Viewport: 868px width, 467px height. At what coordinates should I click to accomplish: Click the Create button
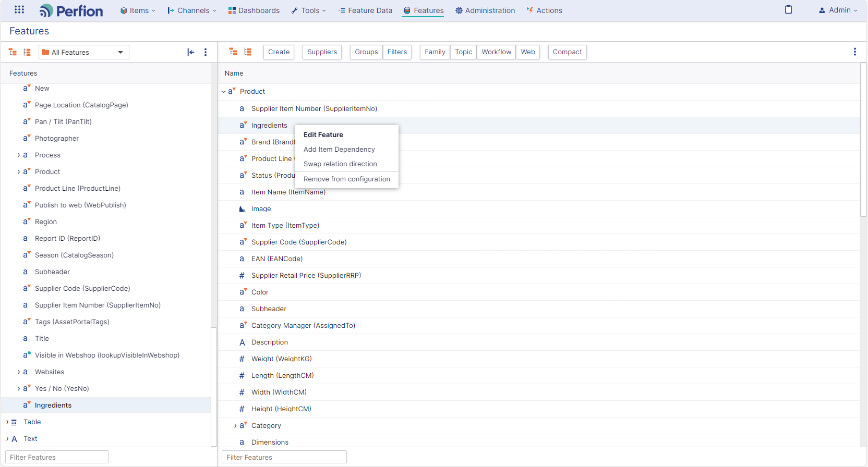click(279, 52)
